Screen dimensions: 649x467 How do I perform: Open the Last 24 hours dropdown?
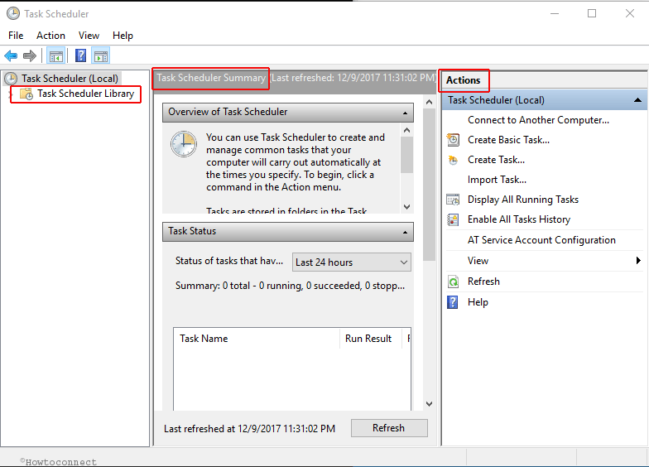tap(351, 262)
